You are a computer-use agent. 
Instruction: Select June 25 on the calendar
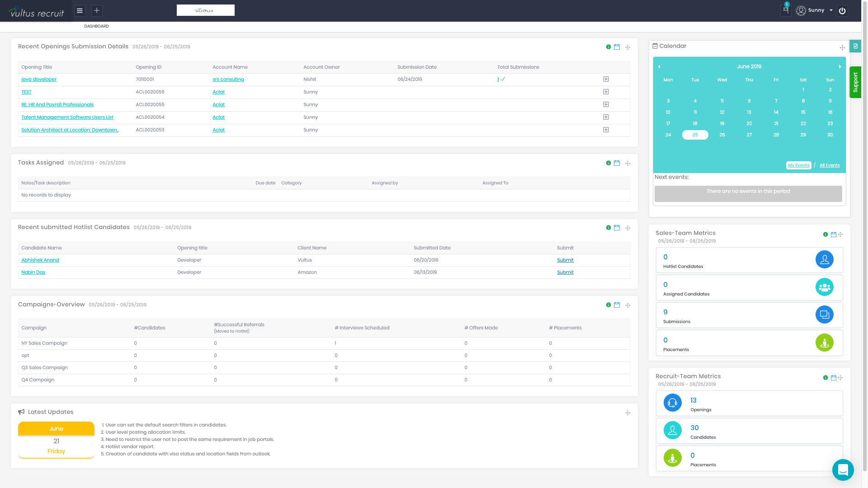695,135
